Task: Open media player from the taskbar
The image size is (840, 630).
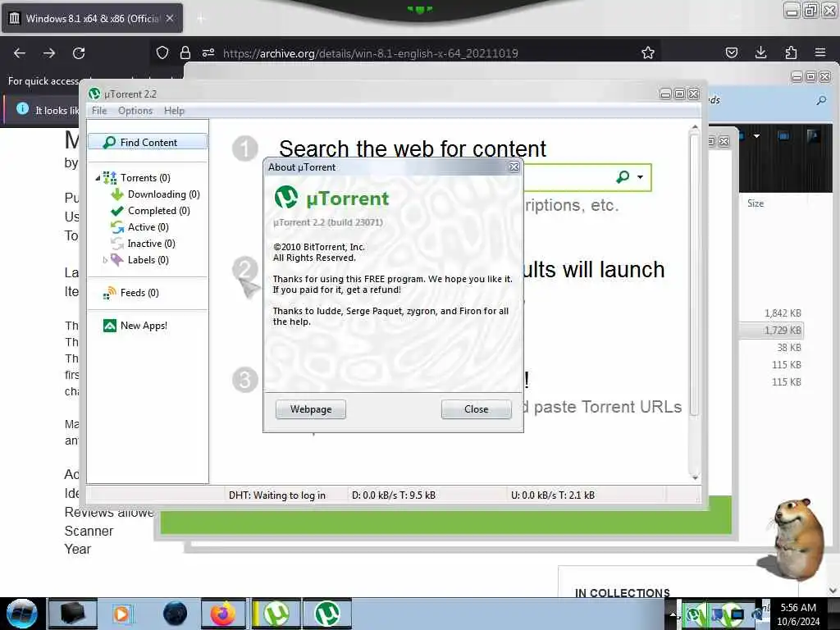Action: click(x=121, y=614)
